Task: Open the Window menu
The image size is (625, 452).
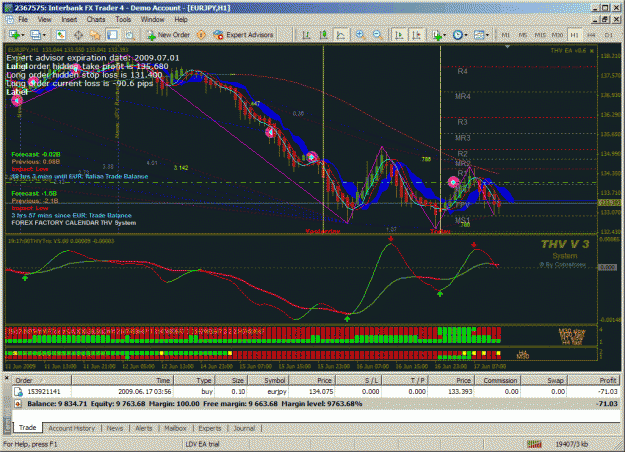Action: pos(152,20)
